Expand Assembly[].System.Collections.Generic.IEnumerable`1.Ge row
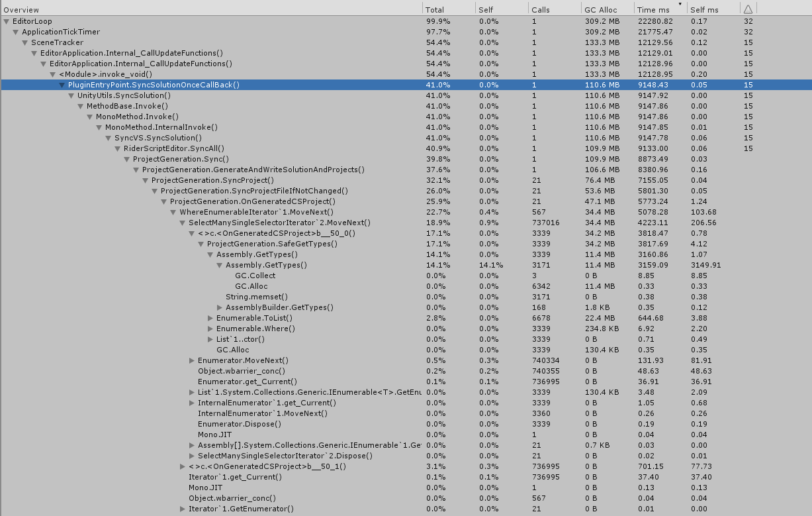The image size is (812, 516). [x=192, y=445]
